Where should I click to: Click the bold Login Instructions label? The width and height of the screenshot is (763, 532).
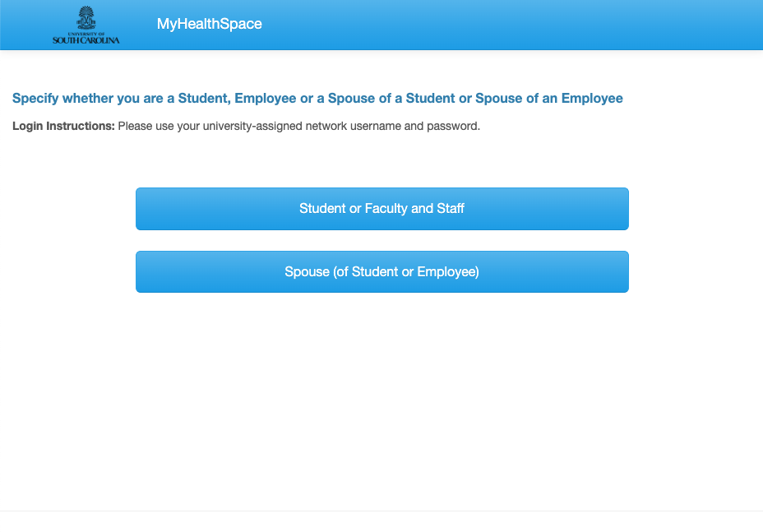click(63, 126)
